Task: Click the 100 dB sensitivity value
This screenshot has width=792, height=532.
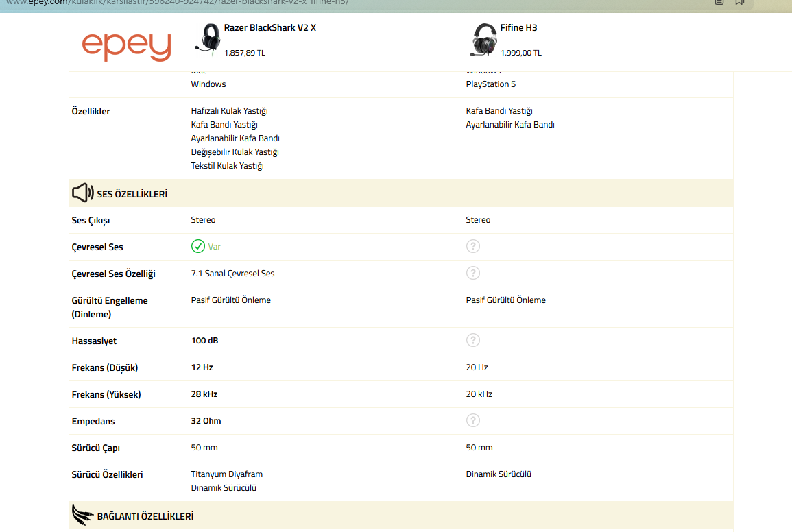Action: (x=204, y=341)
